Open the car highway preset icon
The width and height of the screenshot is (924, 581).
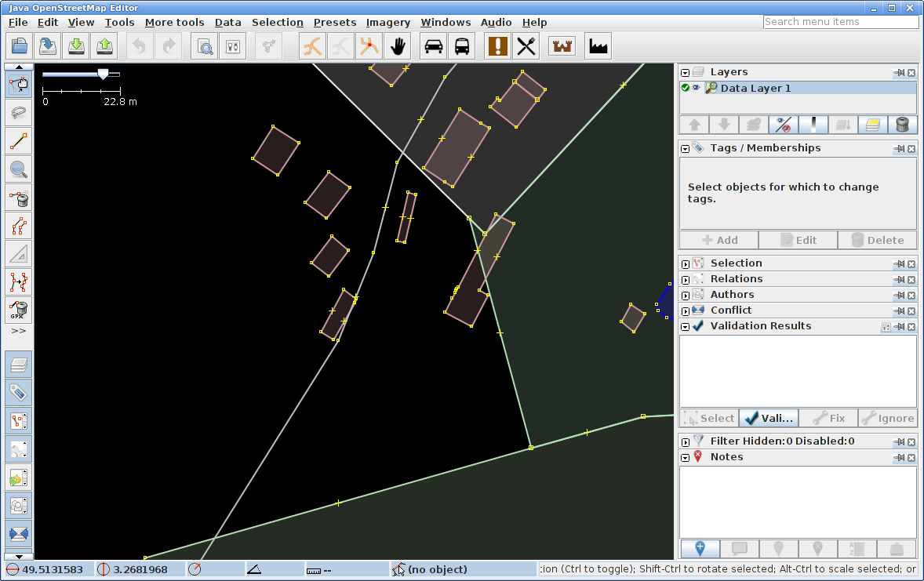433,47
